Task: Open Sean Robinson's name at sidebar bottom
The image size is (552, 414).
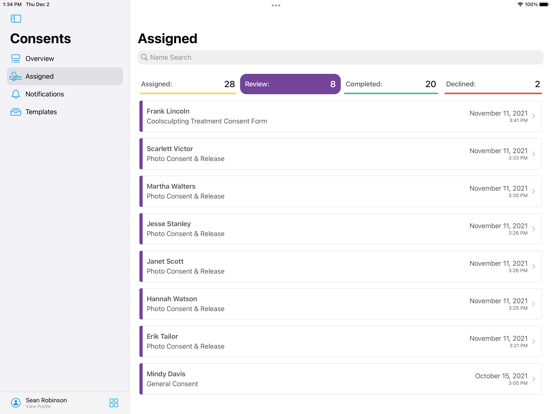Action: [x=46, y=400]
